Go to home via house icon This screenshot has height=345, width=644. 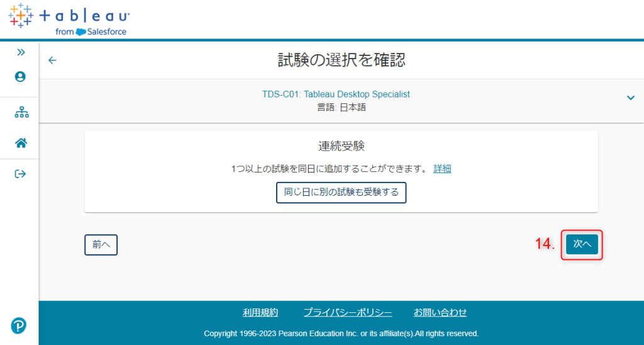pos(21,143)
